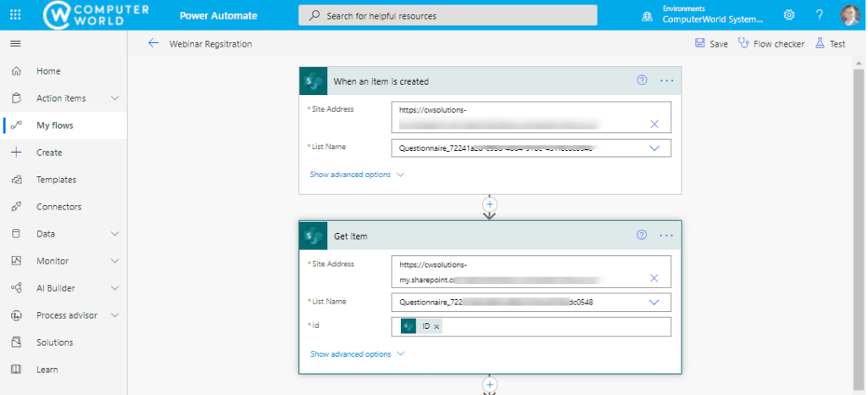Image resolution: width=868 pixels, height=395 pixels.
Task: Click the Create plus icon
Action: point(16,153)
